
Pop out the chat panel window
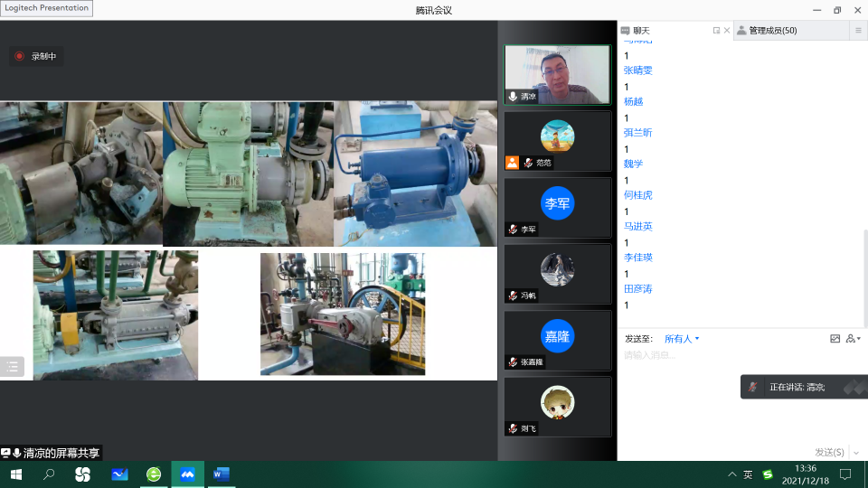(x=716, y=31)
